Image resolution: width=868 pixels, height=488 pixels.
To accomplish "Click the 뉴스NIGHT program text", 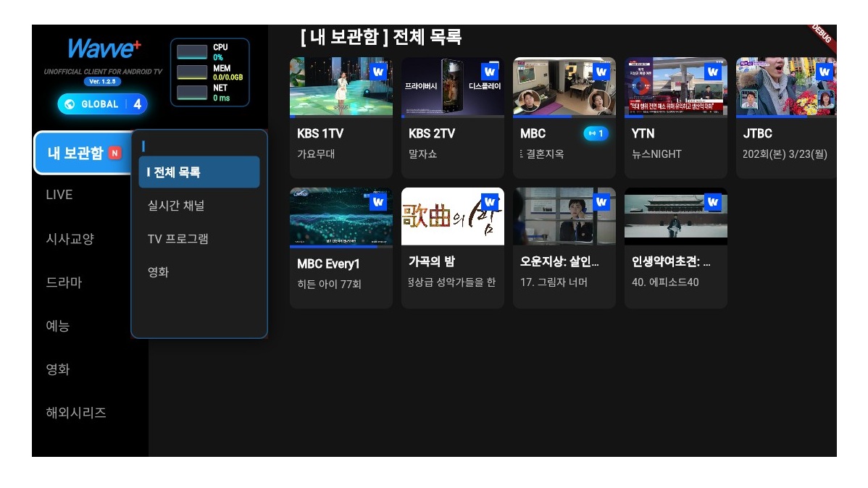I will 656,153.
